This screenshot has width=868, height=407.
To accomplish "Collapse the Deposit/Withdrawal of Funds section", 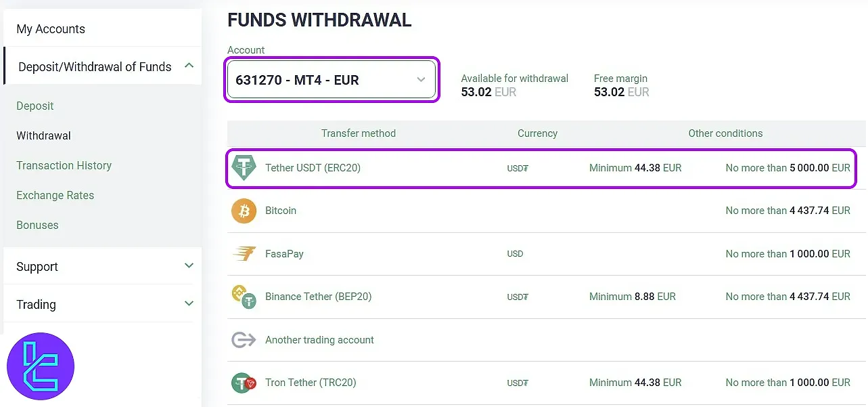I will coord(189,66).
